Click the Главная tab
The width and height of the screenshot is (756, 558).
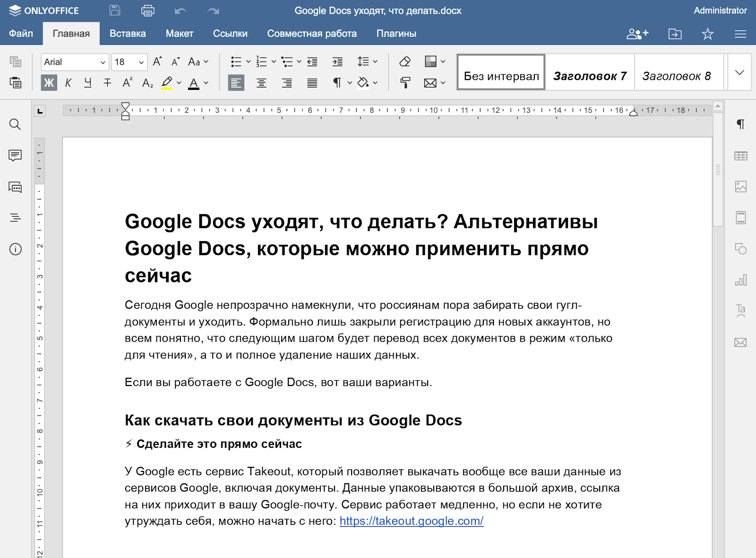(x=71, y=34)
